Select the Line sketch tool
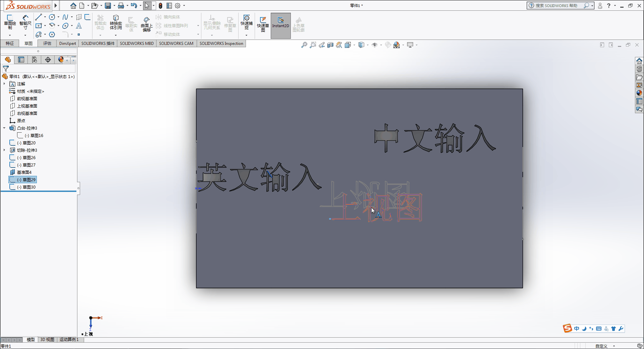The width and height of the screenshot is (644, 349). 39,17
